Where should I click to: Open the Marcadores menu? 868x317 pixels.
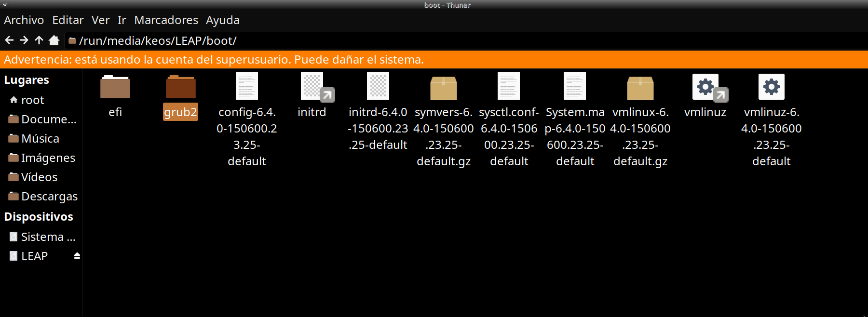click(x=166, y=20)
